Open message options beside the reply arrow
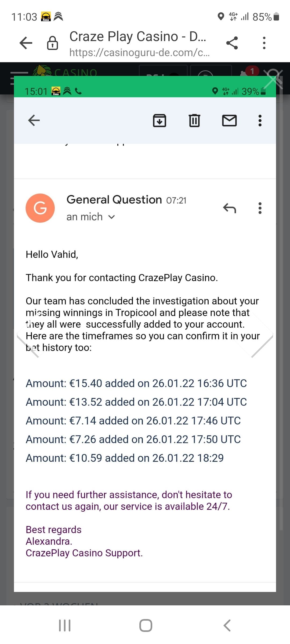 tap(260, 208)
